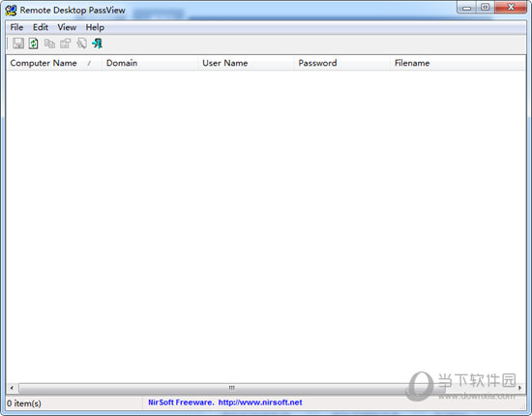Screen dimensions: 532x416
Task: Click the Exit toolbar icon
Action: click(98, 44)
